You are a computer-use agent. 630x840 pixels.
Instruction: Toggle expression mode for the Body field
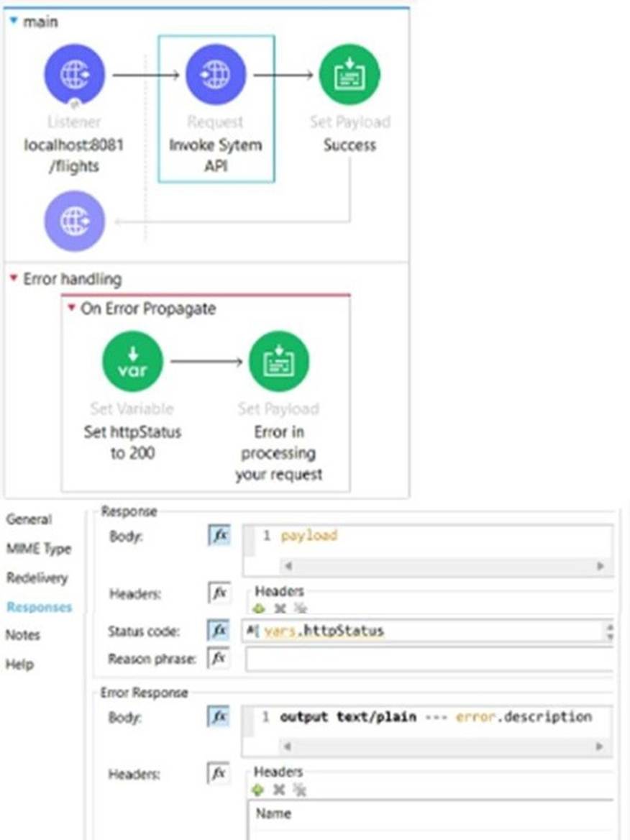(x=219, y=535)
